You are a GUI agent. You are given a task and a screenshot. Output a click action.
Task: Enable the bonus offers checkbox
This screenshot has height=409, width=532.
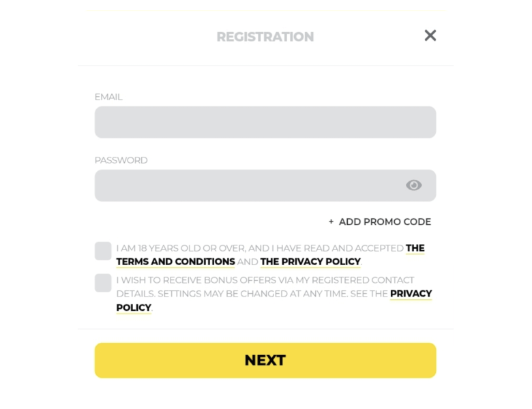pos(103,283)
